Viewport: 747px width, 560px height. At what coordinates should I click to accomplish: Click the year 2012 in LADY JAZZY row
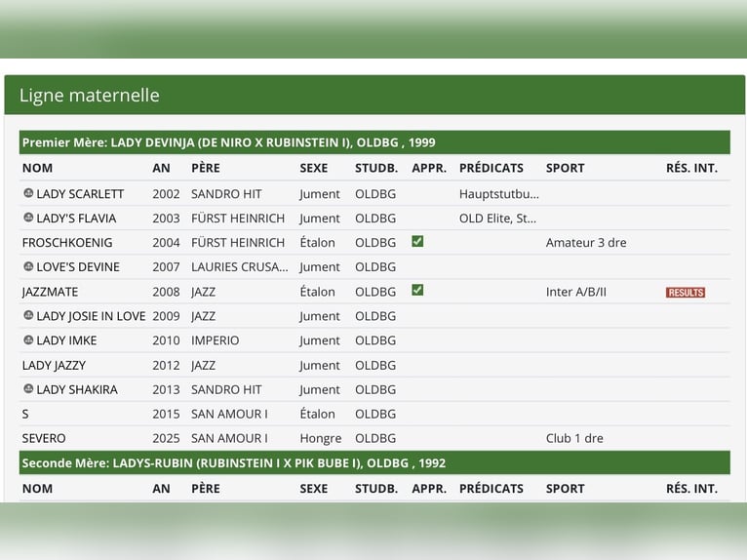click(166, 366)
